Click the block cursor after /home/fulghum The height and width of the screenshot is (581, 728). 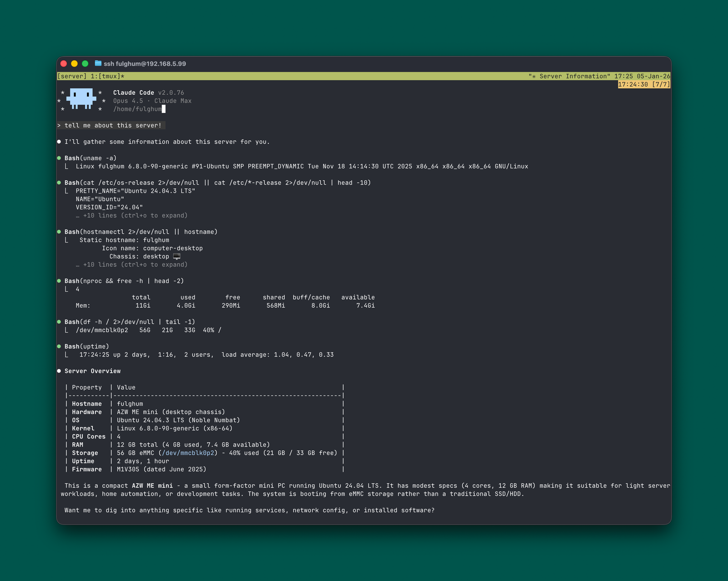point(163,109)
